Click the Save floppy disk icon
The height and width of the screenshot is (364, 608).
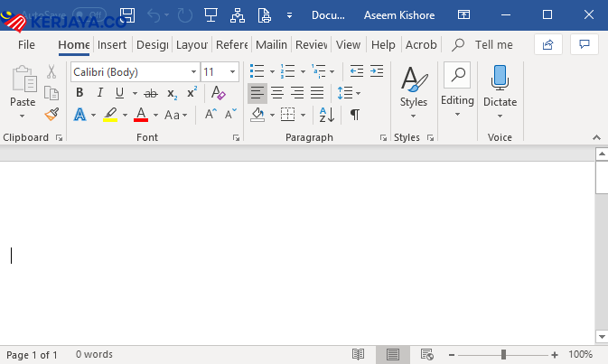click(x=127, y=15)
